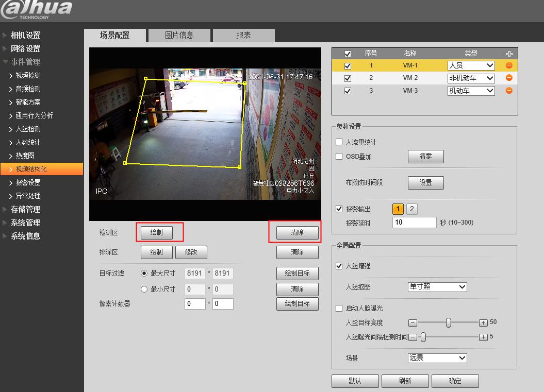This screenshot has height=392, width=544.
Task: Click the 绘制 button for 检测区
Action: [x=156, y=233]
